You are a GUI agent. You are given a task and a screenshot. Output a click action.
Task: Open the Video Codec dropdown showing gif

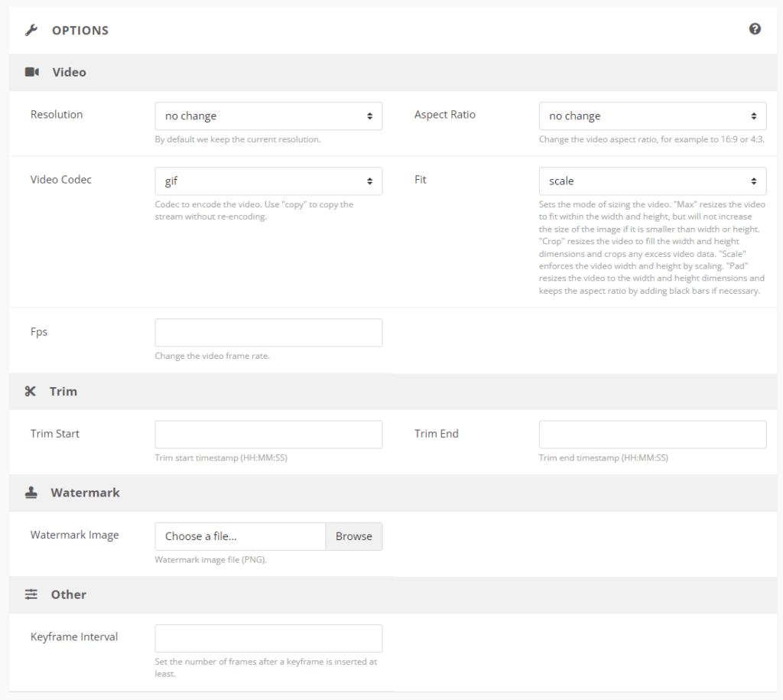pos(268,181)
